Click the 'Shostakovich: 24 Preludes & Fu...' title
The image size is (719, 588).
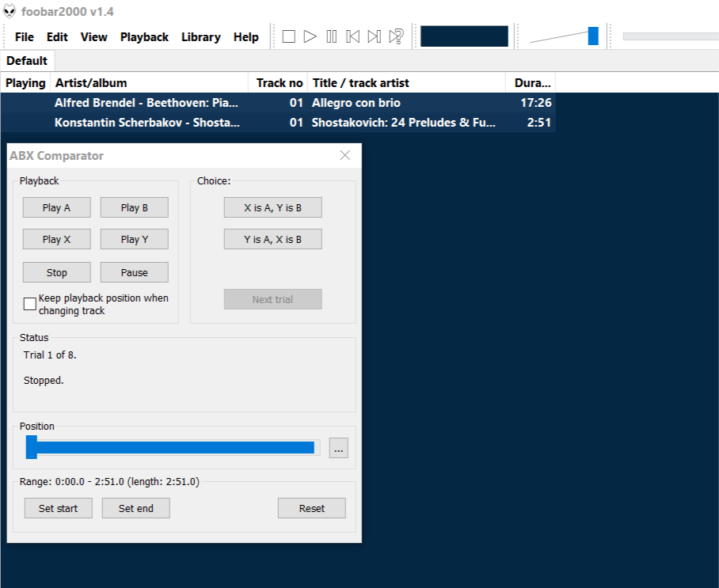pos(404,123)
